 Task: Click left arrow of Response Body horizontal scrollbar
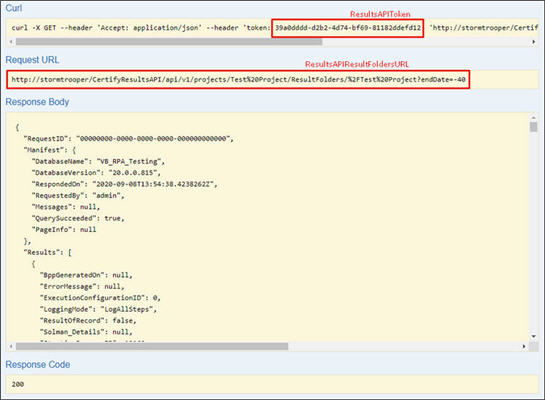[x=11, y=346]
